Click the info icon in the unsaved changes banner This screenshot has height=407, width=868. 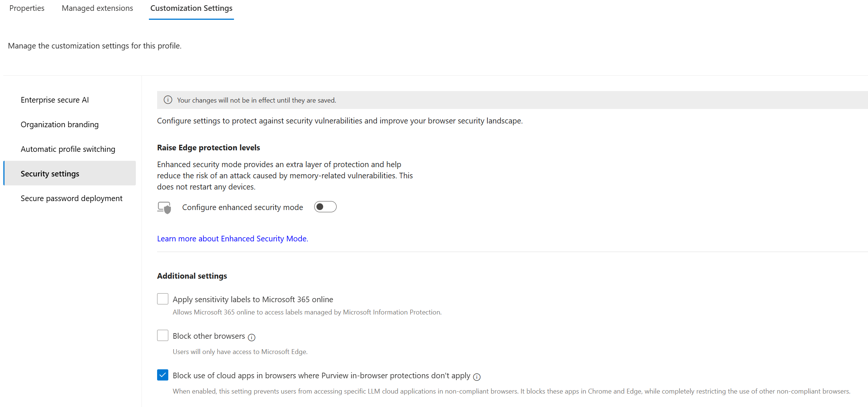point(168,100)
